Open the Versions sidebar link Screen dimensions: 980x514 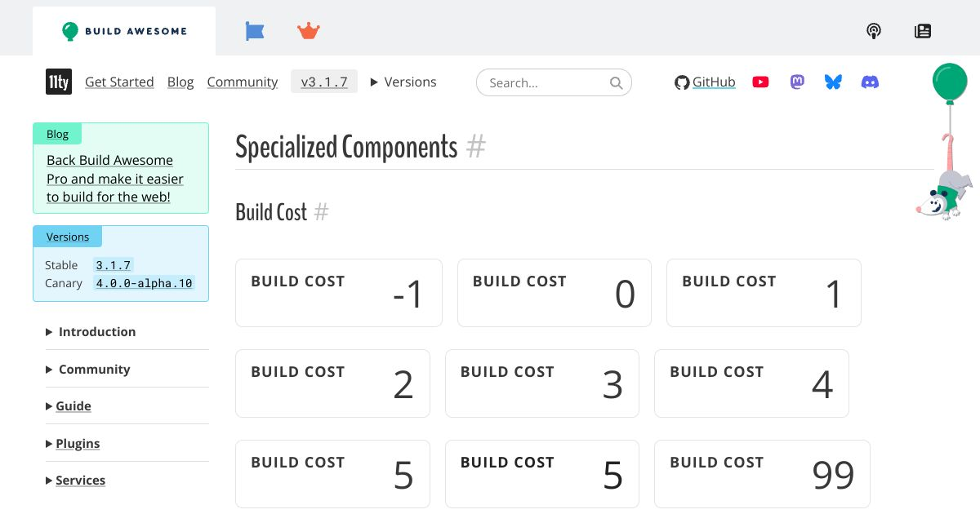coord(68,237)
